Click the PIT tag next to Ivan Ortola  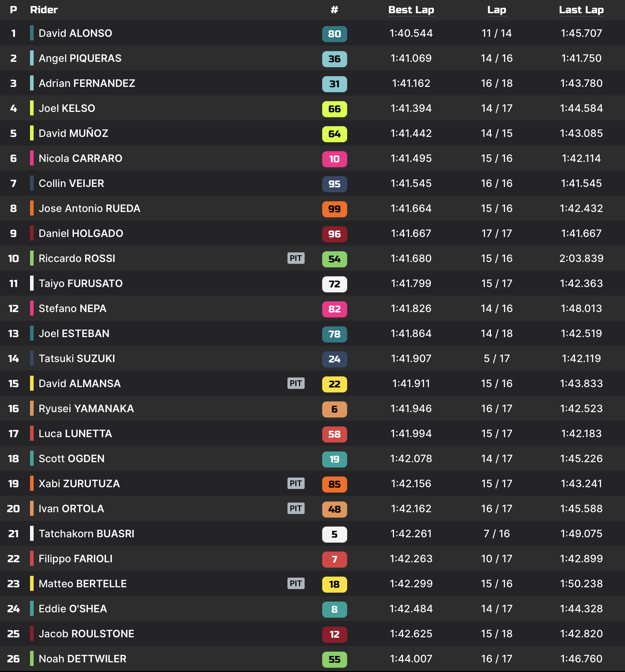point(296,508)
